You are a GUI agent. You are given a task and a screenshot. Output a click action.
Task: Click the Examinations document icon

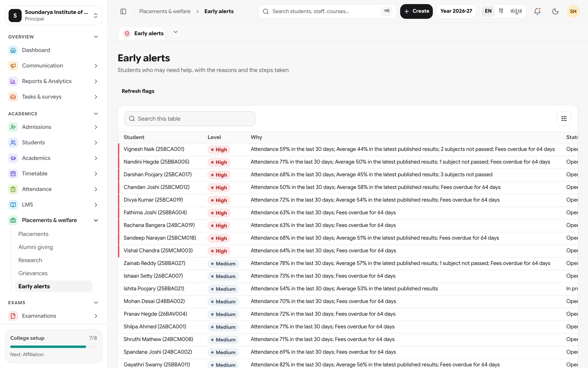pos(13,316)
